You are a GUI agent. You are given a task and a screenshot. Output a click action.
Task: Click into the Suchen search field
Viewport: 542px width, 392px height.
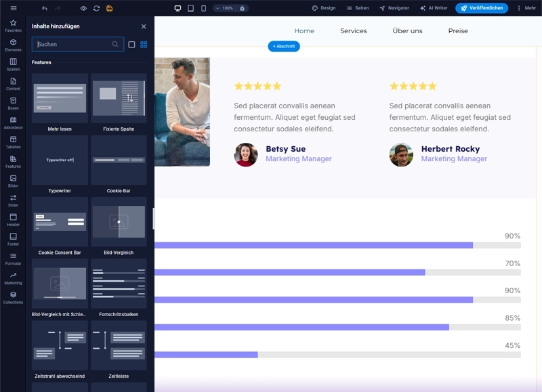73,45
